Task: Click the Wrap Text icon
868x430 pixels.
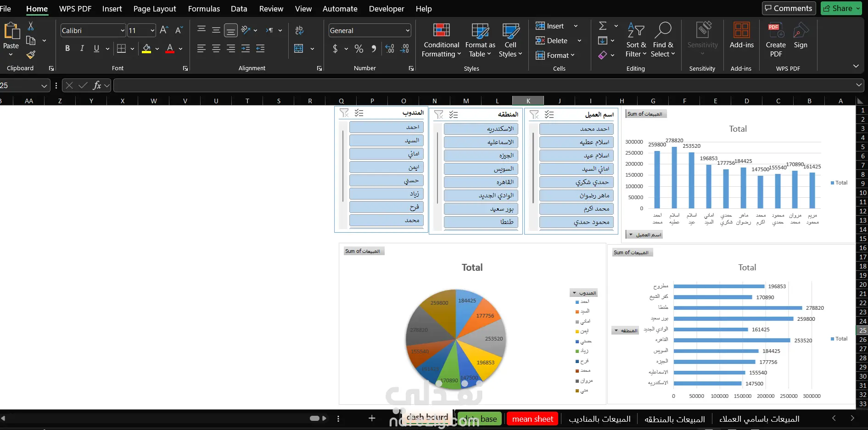Action: click(x=299, y=30)
